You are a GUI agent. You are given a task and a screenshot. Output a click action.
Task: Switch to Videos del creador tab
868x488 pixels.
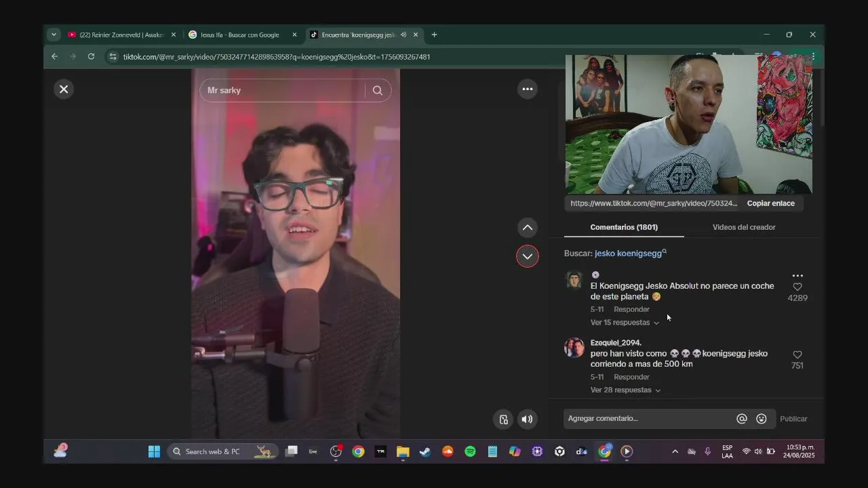click(744, 227)
